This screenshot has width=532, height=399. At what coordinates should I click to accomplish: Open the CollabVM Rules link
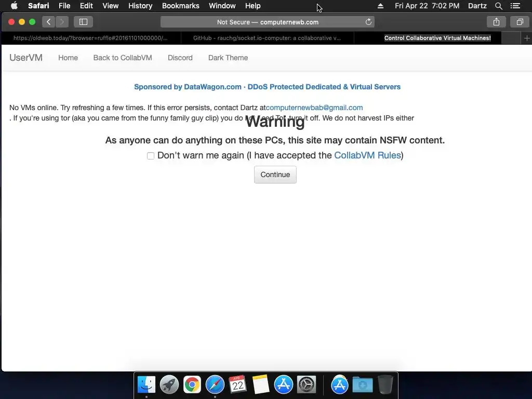(x=367, y=155)
